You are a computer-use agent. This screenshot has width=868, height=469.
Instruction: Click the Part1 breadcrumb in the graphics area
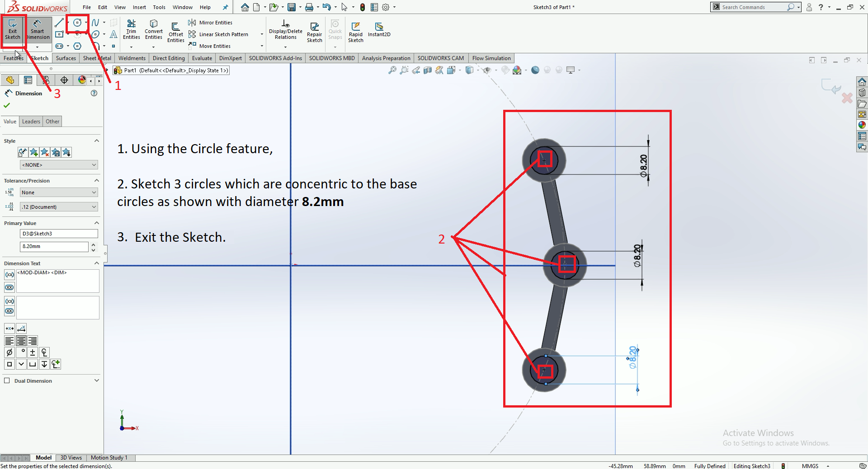point(171,70)
